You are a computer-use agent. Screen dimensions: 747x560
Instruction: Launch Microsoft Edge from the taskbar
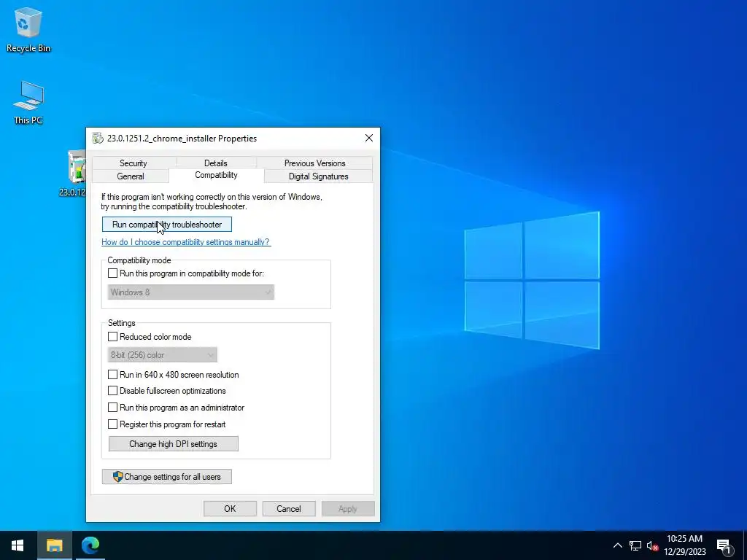(90, 545)
